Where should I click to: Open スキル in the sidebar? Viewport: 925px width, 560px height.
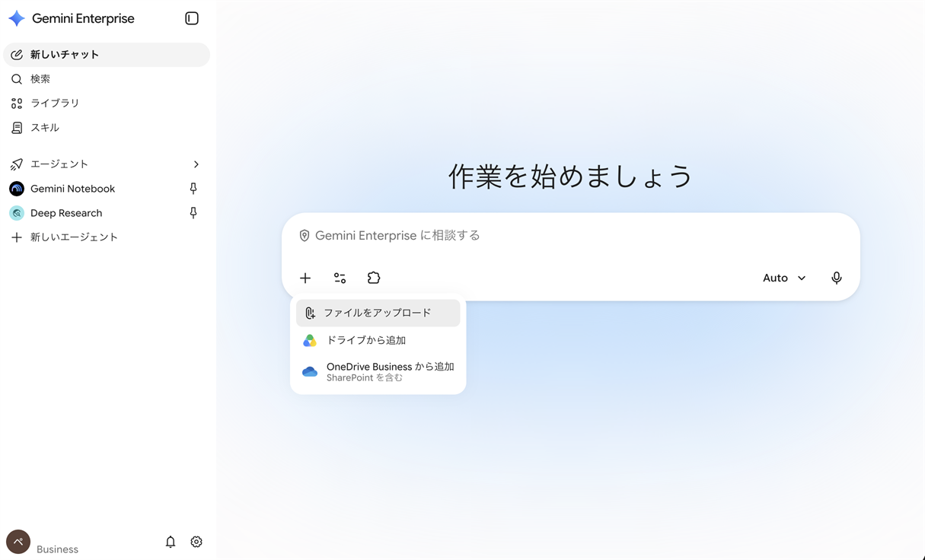107,128
